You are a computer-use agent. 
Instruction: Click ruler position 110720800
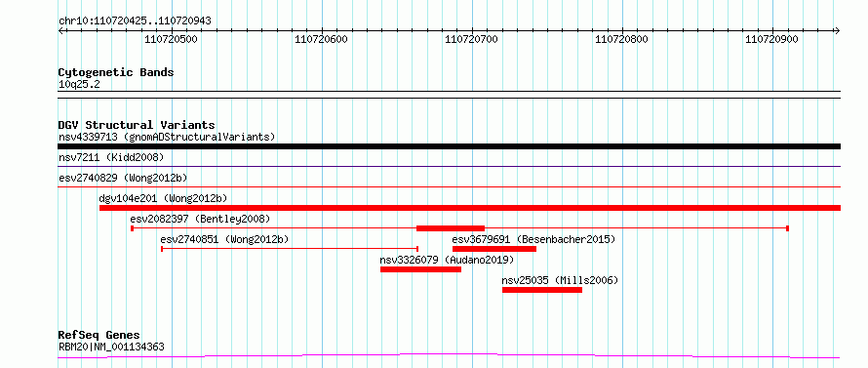tap(621, 40)
